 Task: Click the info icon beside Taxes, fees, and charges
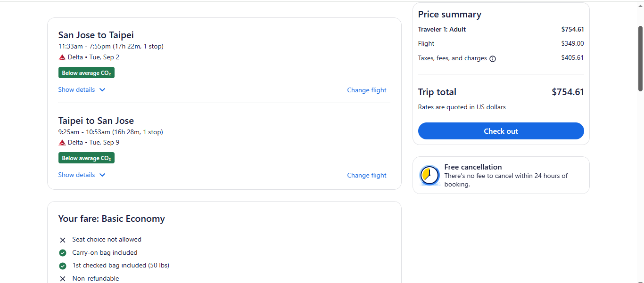point(493,59)
